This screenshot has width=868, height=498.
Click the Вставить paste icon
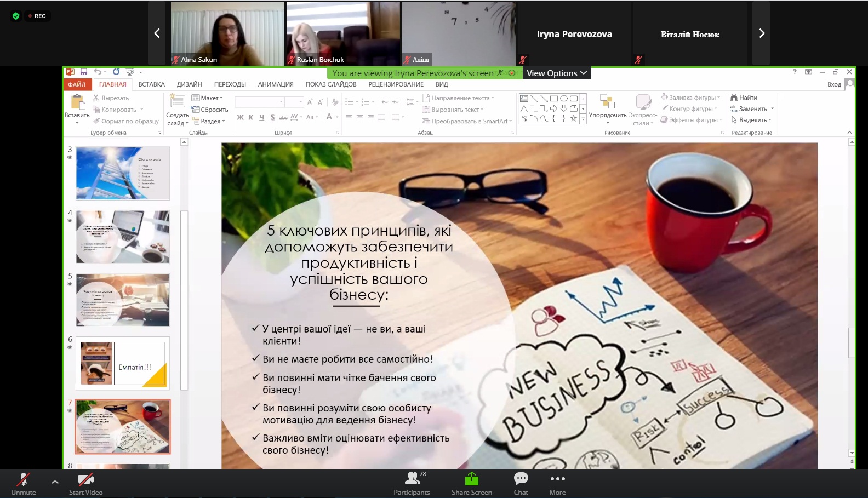click(77, 102)
